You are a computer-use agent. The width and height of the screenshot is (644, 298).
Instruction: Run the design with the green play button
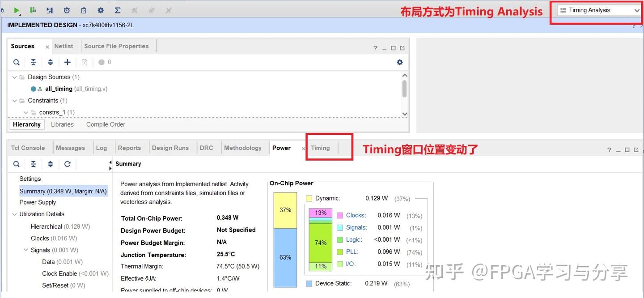(17, 10)
